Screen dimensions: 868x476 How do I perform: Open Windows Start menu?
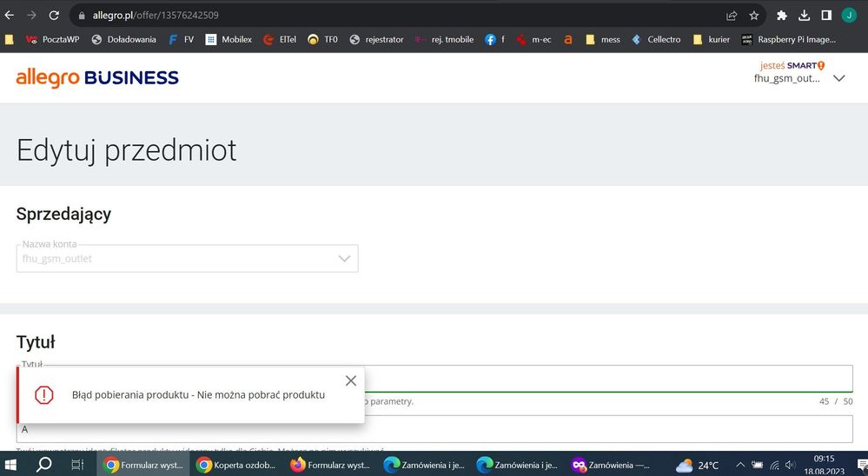(12, 465)
